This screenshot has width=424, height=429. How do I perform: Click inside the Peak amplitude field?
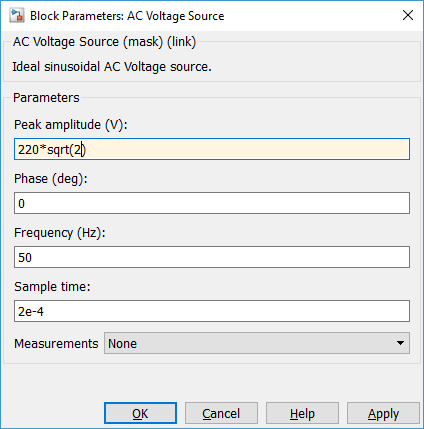pos(212,149)
